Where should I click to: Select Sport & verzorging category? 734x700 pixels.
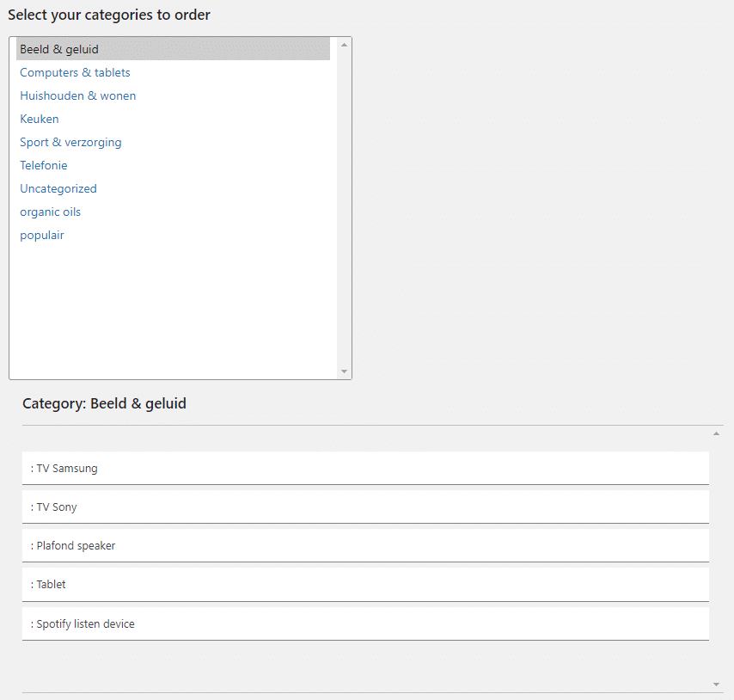click(x=70, y=143)
